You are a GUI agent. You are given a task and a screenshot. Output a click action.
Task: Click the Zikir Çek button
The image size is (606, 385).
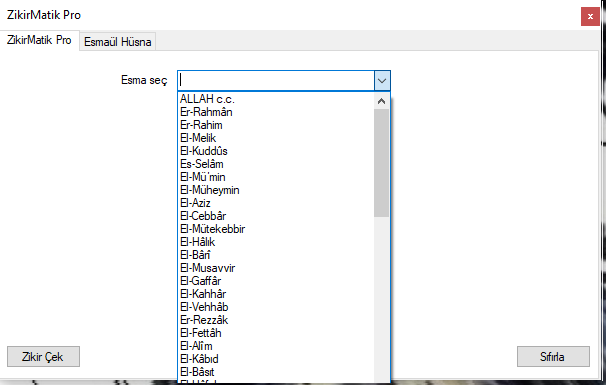click(x=43, y=356)
